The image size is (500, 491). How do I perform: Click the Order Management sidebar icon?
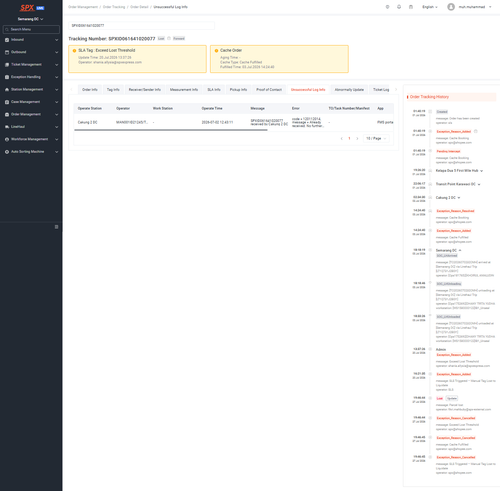(7, 114)
